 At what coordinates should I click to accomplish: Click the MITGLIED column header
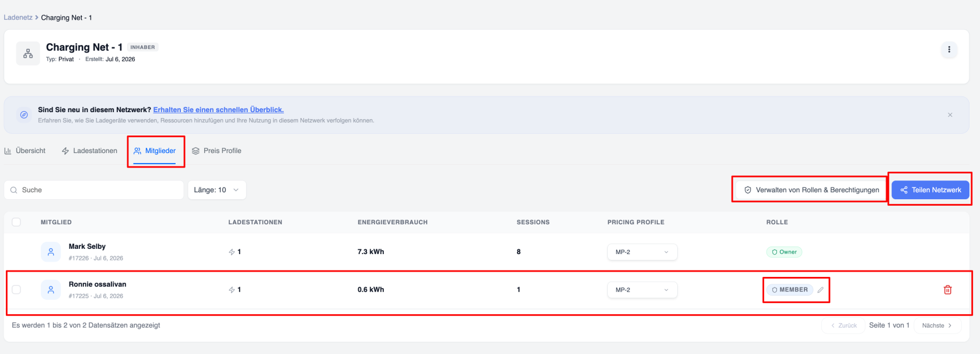(x=56, y=222)
